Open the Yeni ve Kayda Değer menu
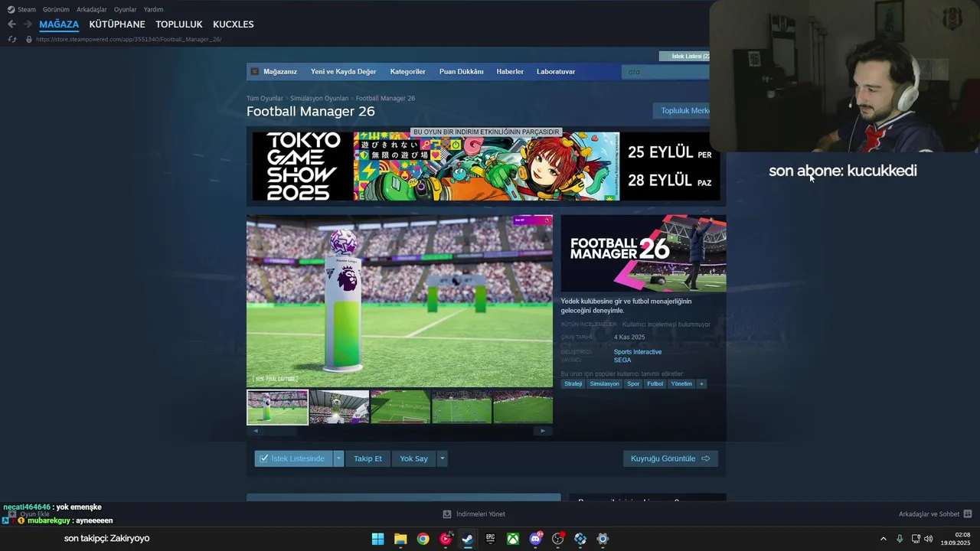Viewport: 980px width, 551px height. (x=343, y=72)
